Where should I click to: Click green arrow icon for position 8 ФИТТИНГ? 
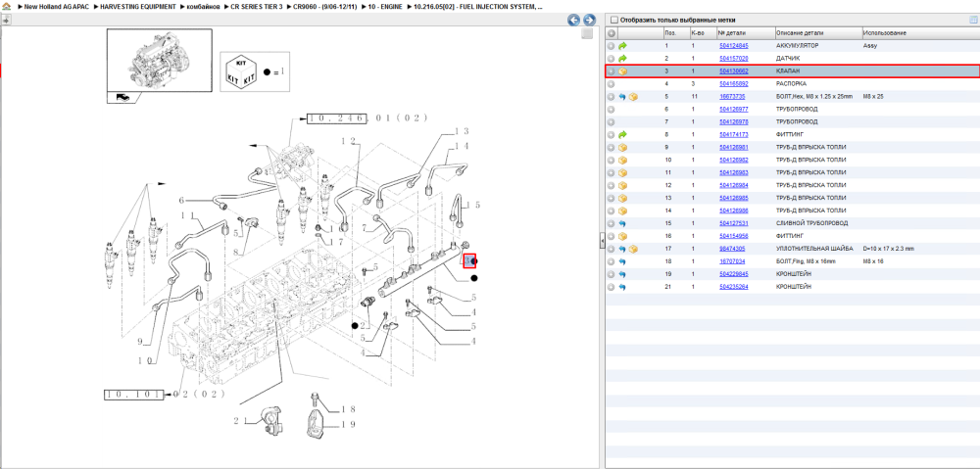[622, 135]
